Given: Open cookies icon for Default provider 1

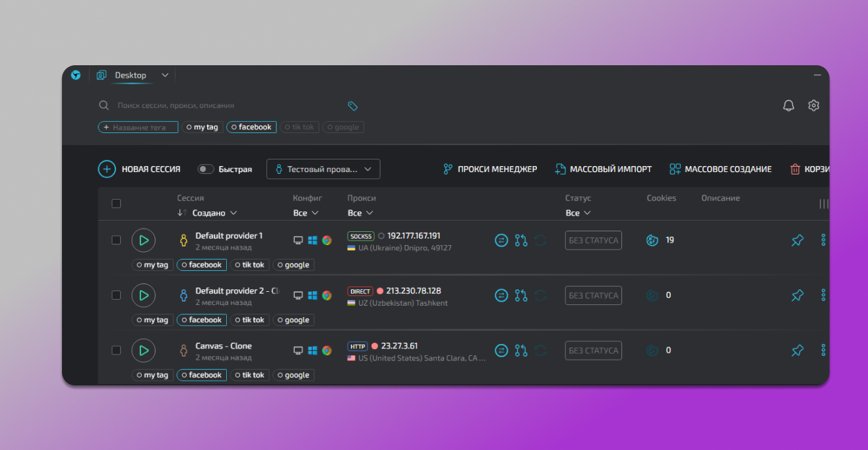Looking at the screenshot, I should [652, 240].
